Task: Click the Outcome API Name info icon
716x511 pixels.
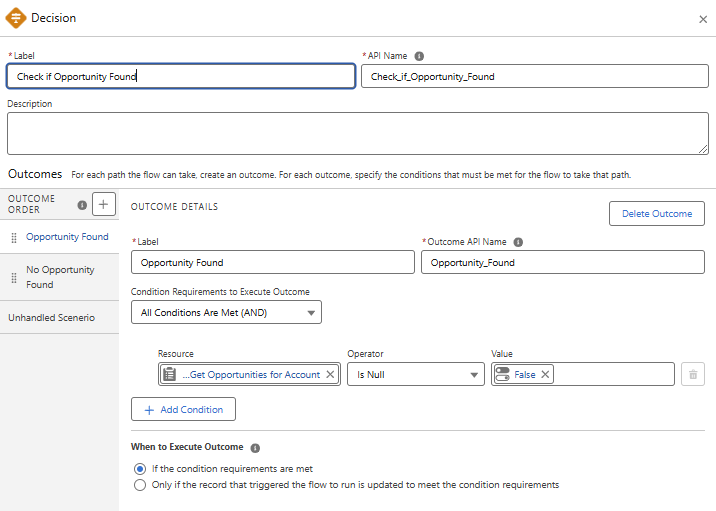Action: (x=518, y=241)
